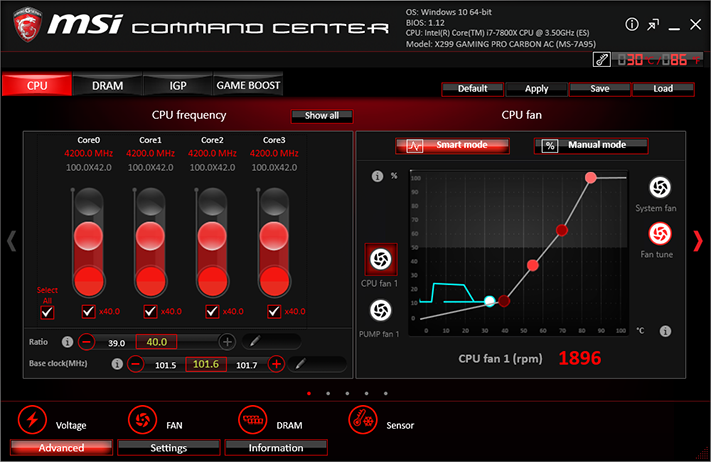Click the detach window arrow icon
Image resolution: width=711 pixels, height=462 pixels.
653,24
